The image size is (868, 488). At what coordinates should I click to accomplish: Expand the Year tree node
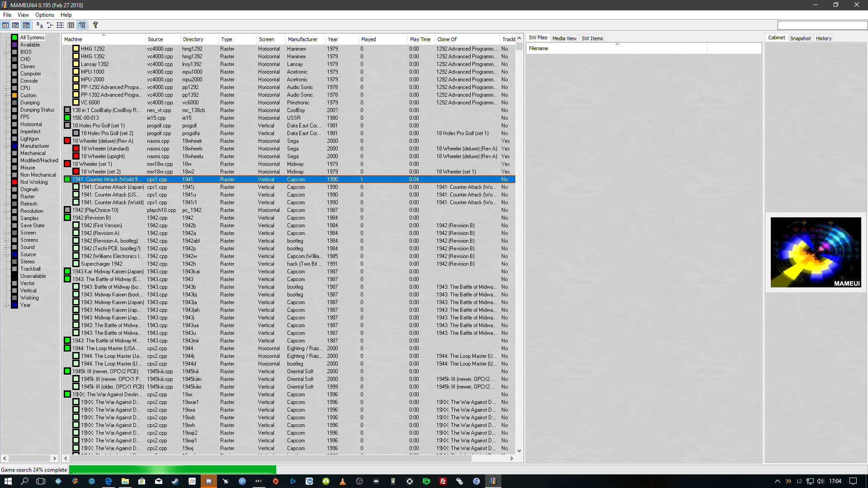(x=6, y=305)
